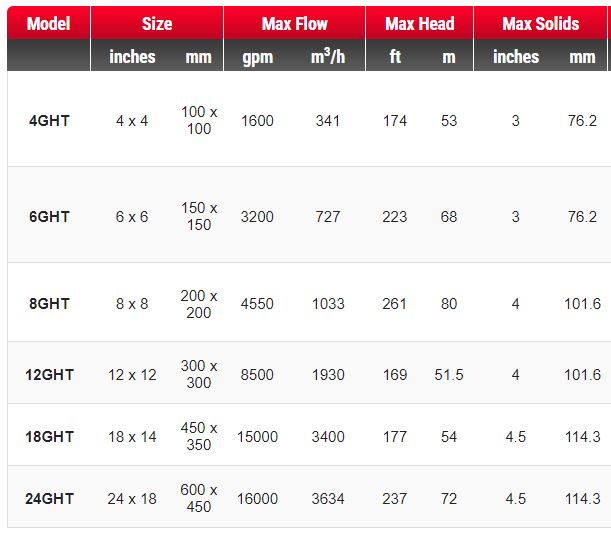Screen dimensions: 611x533
Task: Select the ft sub-header under Max Head
Action: click(x=395, y=57)
